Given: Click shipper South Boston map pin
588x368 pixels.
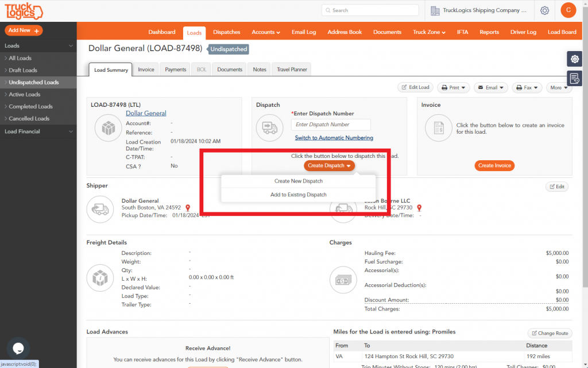Looking at the screenshot, I should tap(188, 208).
